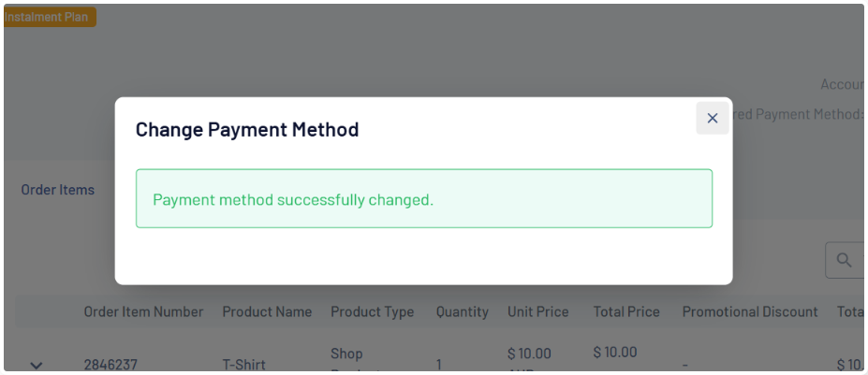This screenshot has width=868, height=375.
Task: Click the Quantity column header
Action: 462,311
